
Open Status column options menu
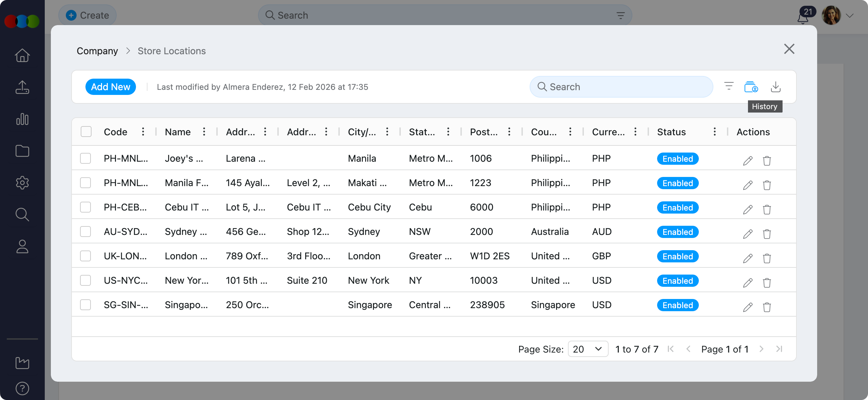point(714,132)
